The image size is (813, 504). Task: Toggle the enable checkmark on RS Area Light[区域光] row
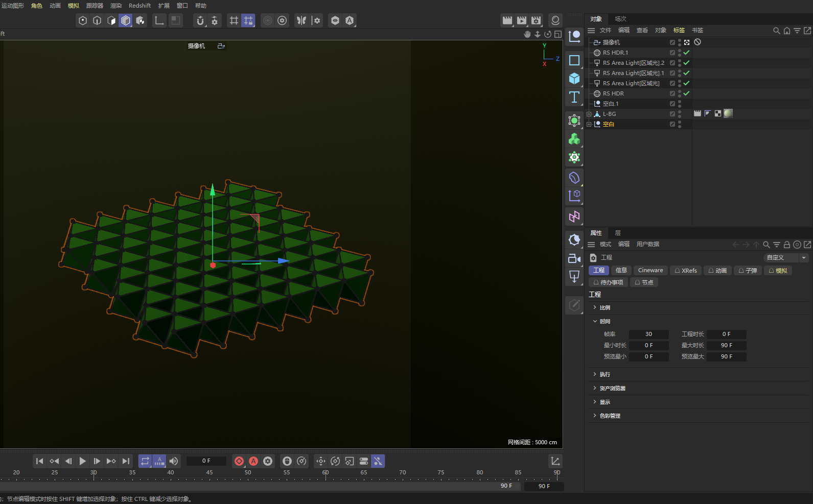coord(686,83)
